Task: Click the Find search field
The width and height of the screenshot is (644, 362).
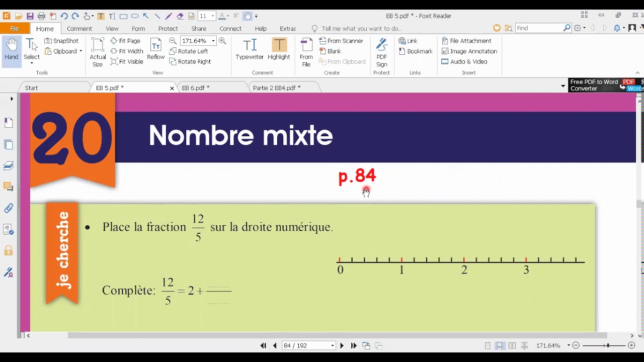Action: click(539, 28)
